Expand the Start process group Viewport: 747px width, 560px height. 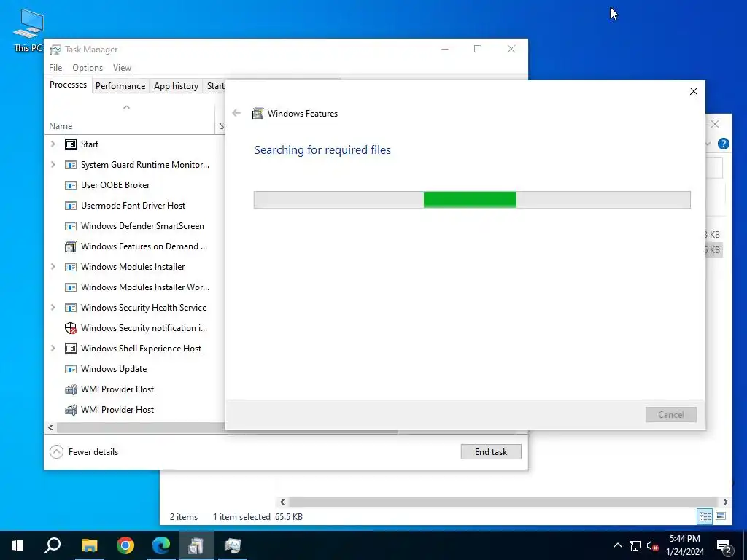[53, 144]
